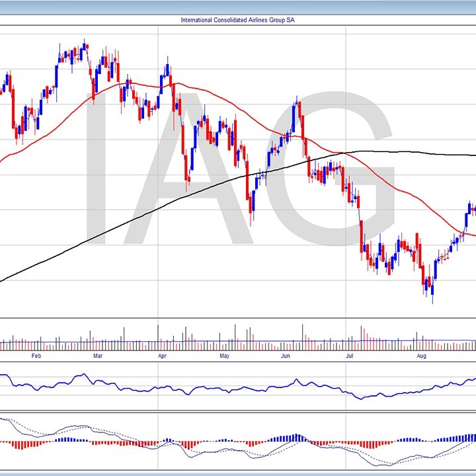
Task: Click the Apr date axis marker
Action: point(163,356)
